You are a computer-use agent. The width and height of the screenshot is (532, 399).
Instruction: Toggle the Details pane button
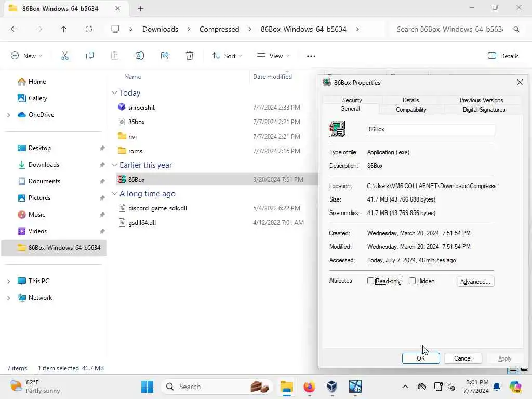click(x=503, y=56)
